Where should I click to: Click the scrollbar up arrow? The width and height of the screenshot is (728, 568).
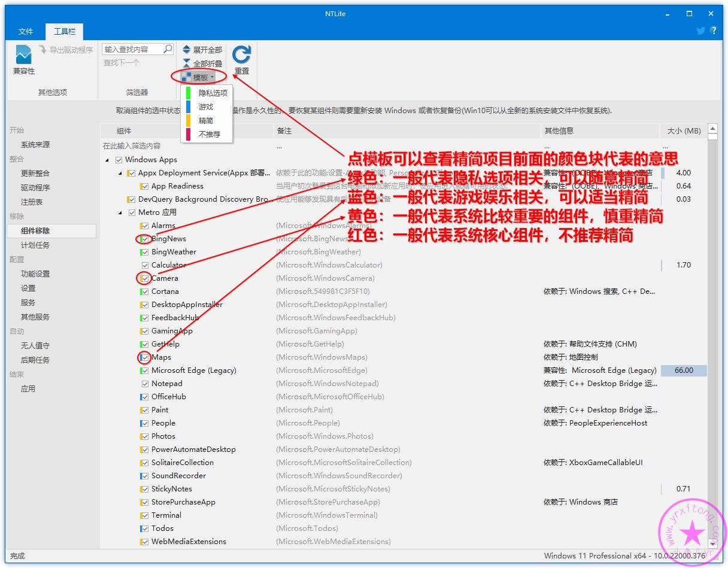712,128
